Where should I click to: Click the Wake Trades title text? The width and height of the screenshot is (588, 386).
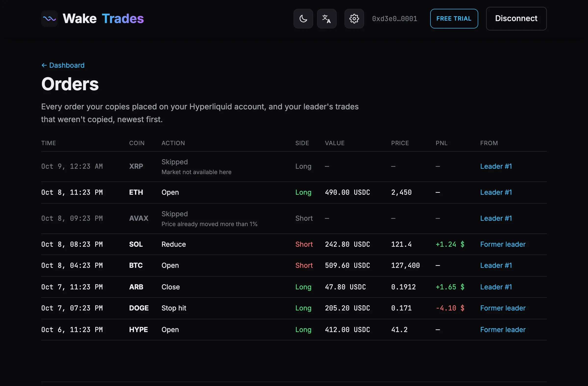point(103,19)
